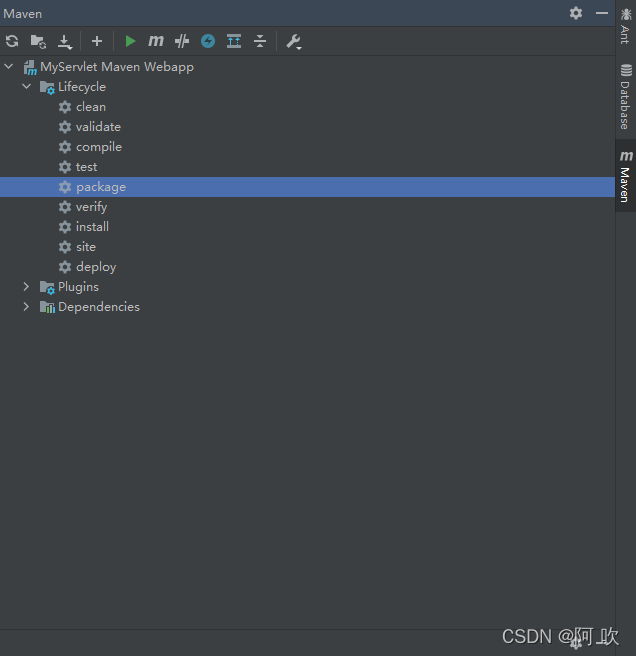
Task: Click gear icon beside install
Action: pyautogui.click(x=65, y=227)
